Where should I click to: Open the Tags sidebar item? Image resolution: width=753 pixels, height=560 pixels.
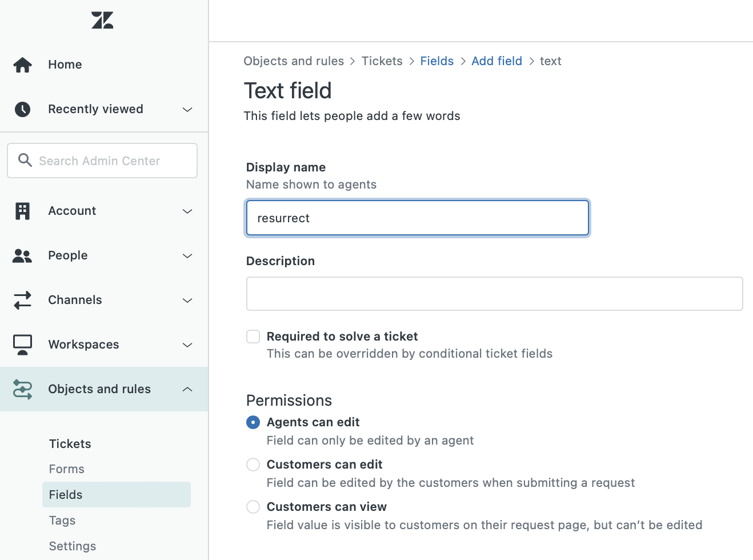pos(62,521)
